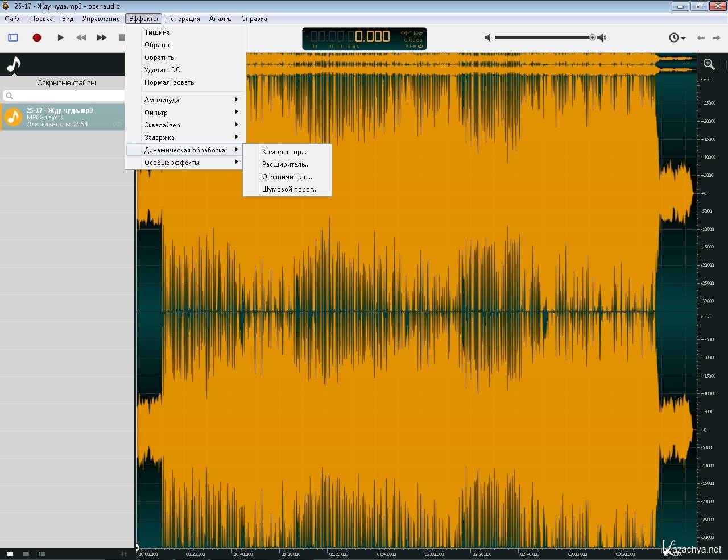Mute audio with the left speaker icon
Image resolution: width=728 pixels, height=560 pixels.
coord(487,38)
